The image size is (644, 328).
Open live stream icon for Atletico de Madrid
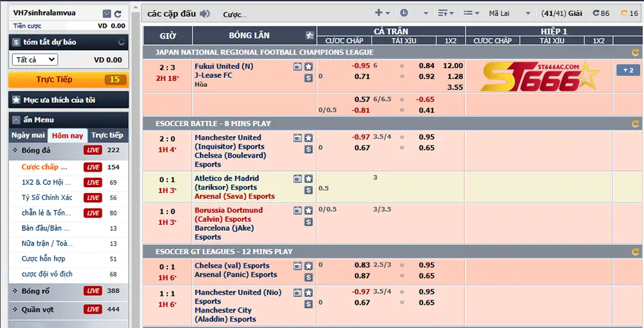point(298,179)
